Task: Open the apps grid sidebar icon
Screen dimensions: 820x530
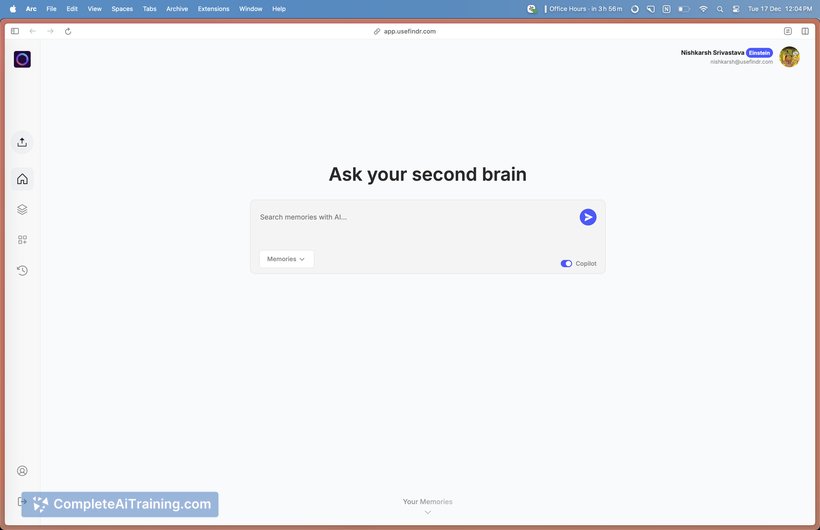Action: pos(22,240)
